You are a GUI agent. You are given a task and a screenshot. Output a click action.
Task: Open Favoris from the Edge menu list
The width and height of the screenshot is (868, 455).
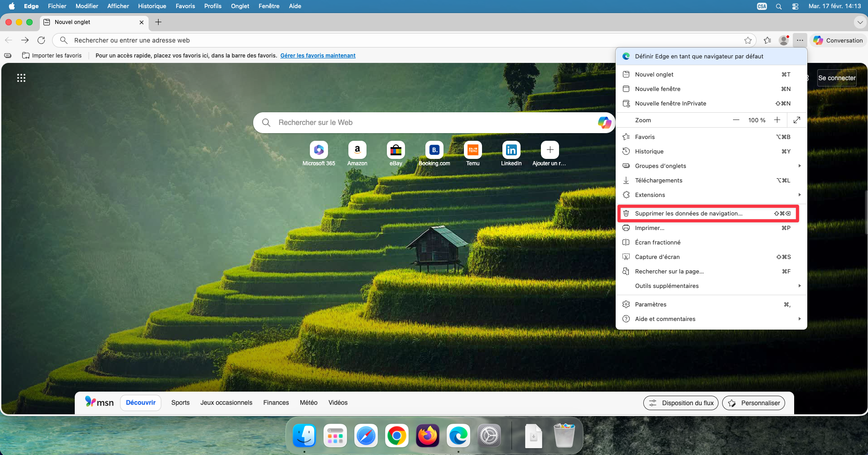[712, 137]
